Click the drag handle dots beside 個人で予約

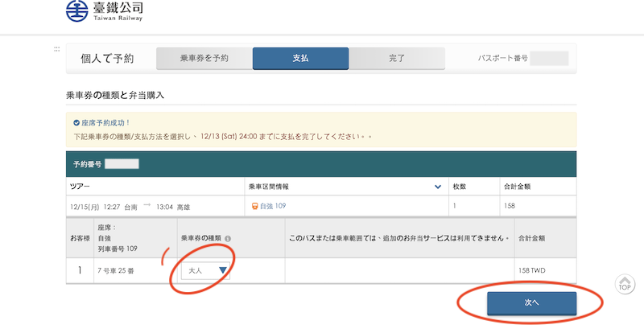coord(56,49)
